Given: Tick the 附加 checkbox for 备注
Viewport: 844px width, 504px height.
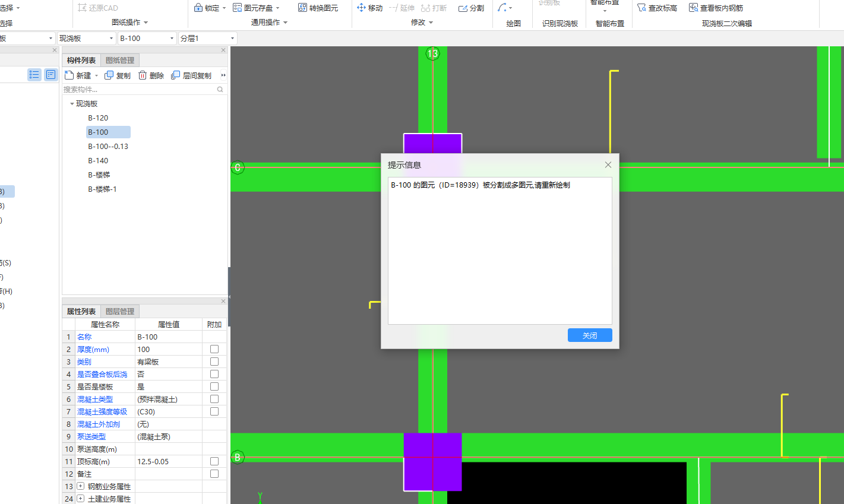Looking at the screenshot, I should coord(214,474).
